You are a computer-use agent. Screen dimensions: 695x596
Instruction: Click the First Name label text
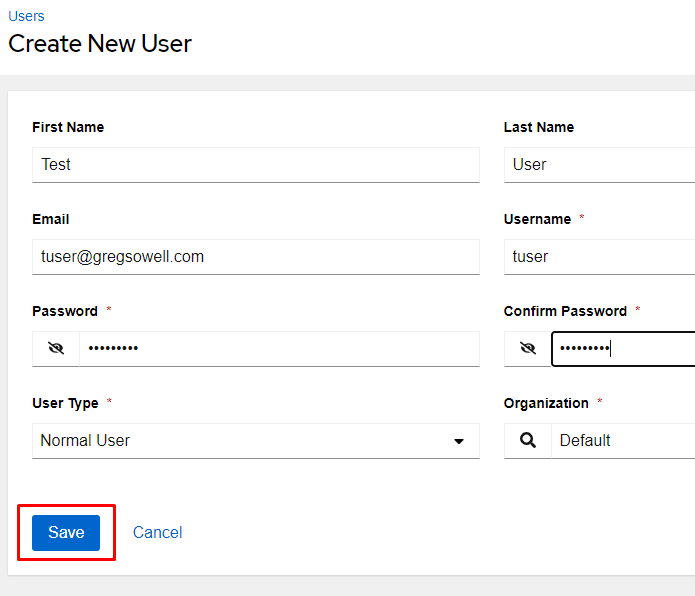click(x=68, y=127)
